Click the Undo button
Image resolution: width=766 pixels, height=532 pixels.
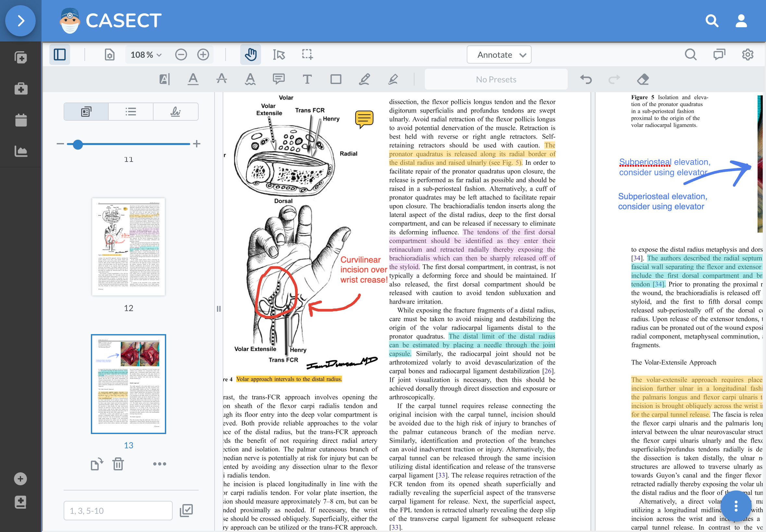pos(586,80)
